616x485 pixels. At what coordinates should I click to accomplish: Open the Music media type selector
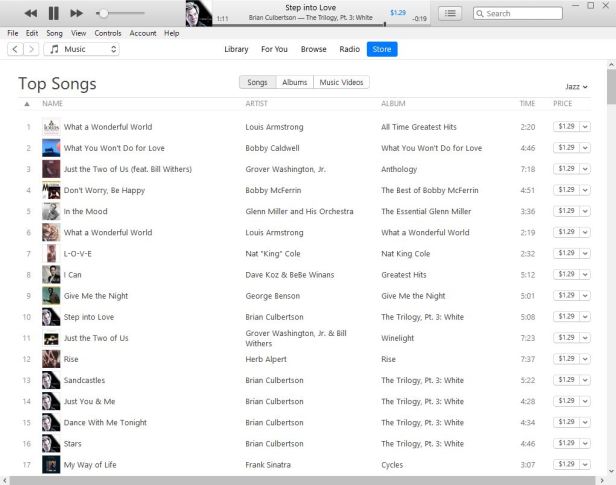pyautogui.click(x=81, y=49)
